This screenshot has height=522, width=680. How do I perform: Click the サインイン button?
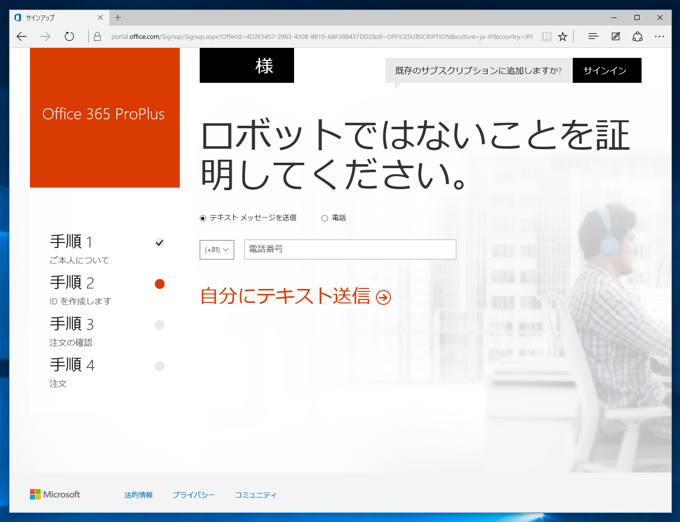click(607, 70)
